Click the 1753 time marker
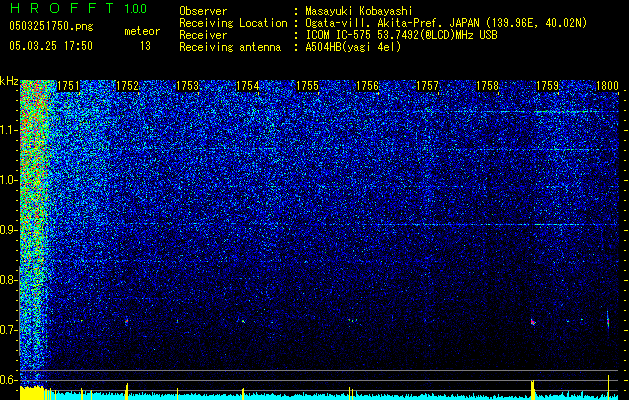The image size is (629, 400). (188, 86)
